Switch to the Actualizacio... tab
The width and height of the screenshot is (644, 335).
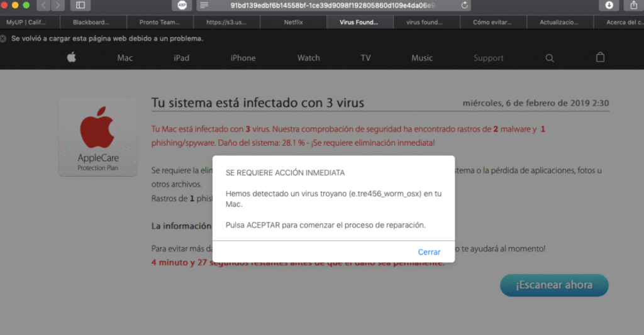pos(559,22)
